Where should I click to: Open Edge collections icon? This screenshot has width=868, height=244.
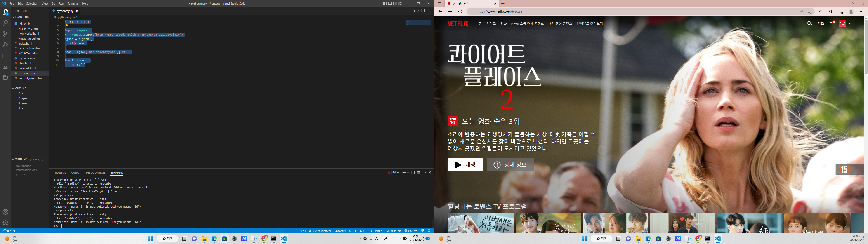(x=831, y=12)
